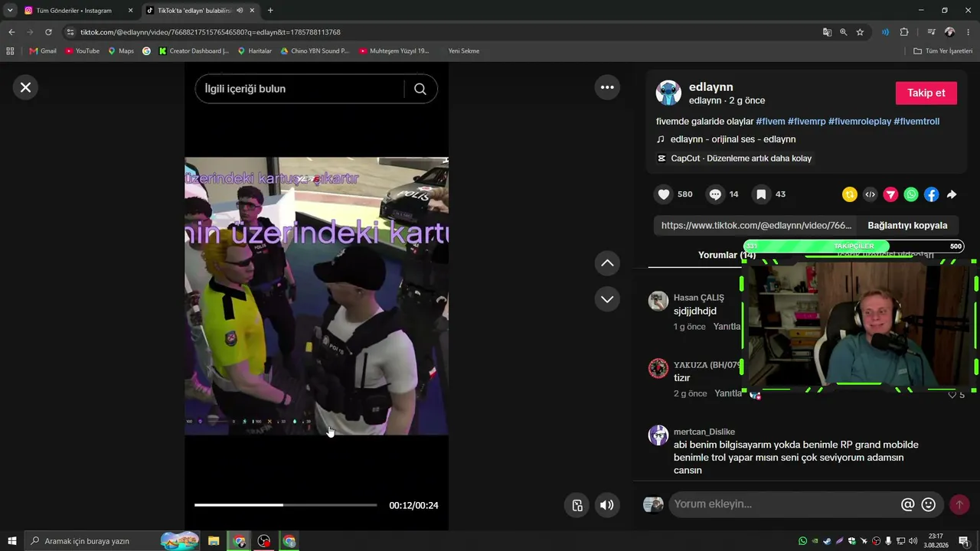Get embed code with the code icon
Viewport: 980px width, 551px height.
[x=870, y=194]
